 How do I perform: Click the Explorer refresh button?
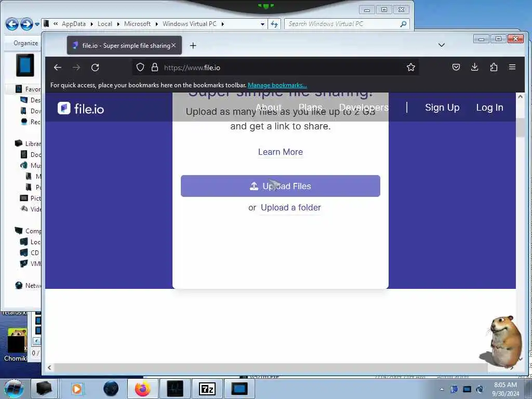tap(274, 24)
